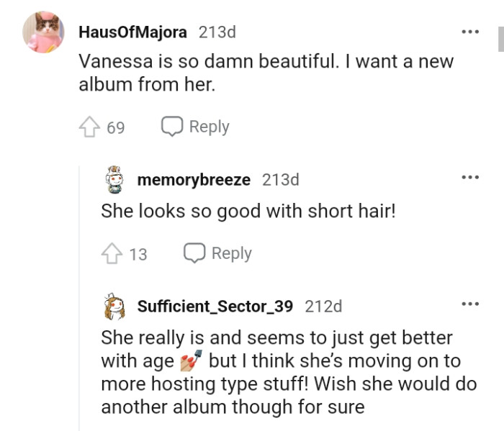Open memorybreeze's profile username link
Screen dimensions: 504x431
194,180
